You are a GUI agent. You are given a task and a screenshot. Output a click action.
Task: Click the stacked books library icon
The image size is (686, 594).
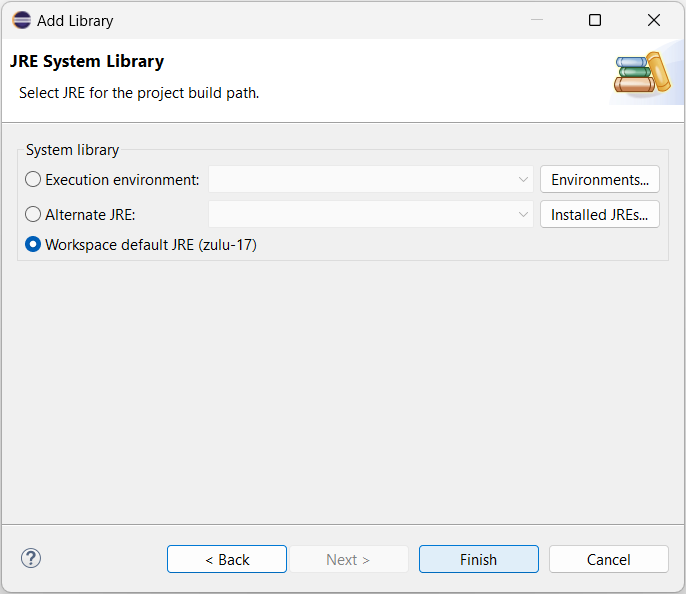642,73
